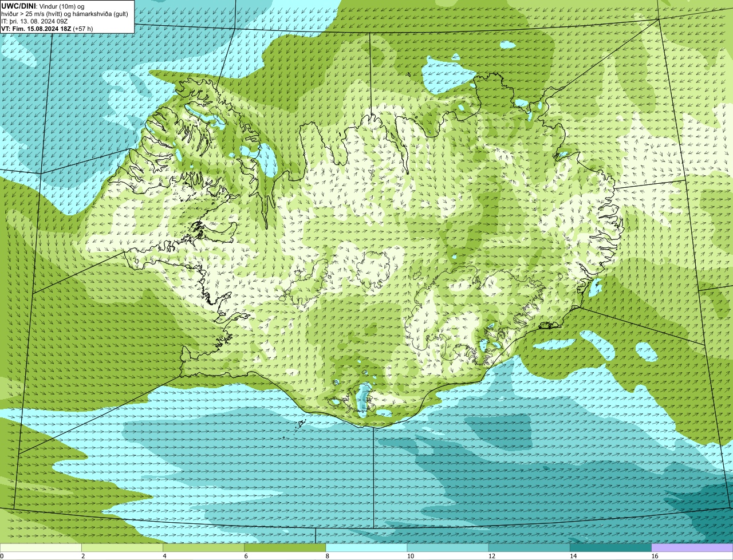Click the 'IT: þri. 13. 08. 2024 09Z' line
This screenshot has height=560, width=733.
(x=35, y=21)
